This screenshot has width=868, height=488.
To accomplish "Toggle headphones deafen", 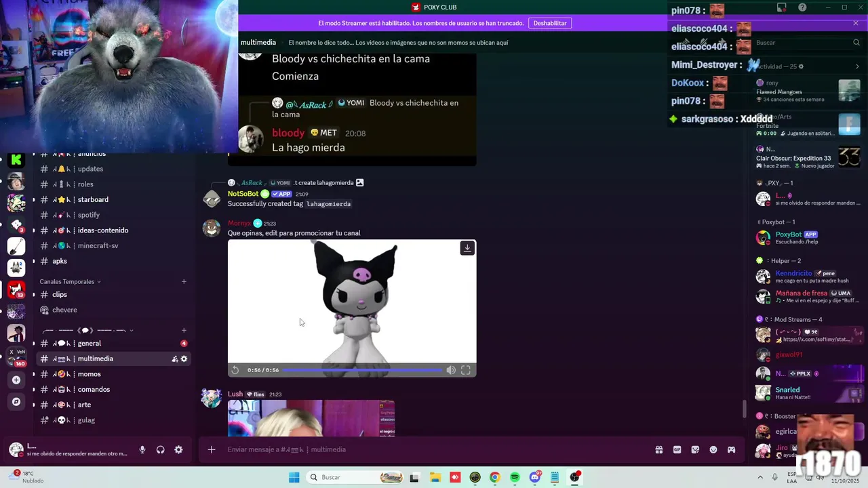I will (x=161, y=449).
